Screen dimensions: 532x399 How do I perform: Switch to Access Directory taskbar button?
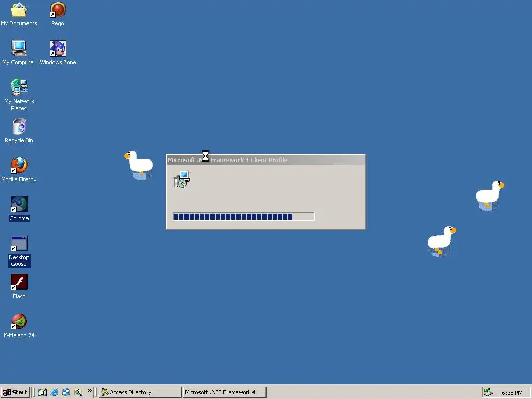(140, 392)
